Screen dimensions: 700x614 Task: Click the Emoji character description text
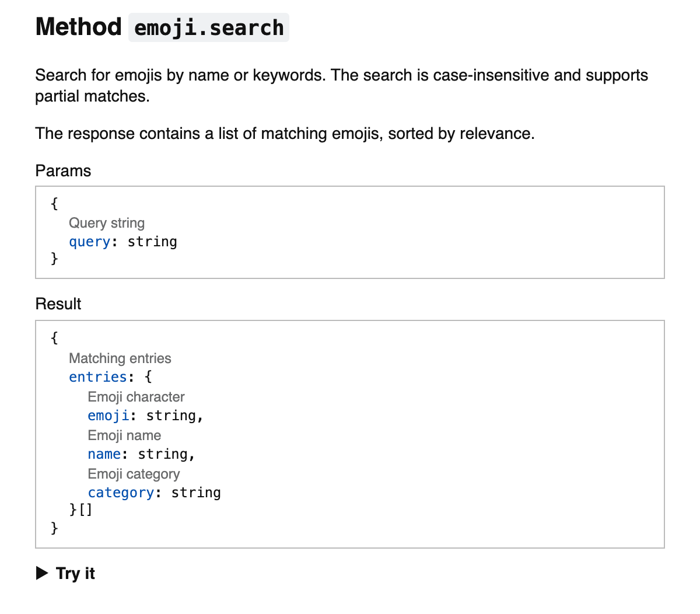point(136,397)
